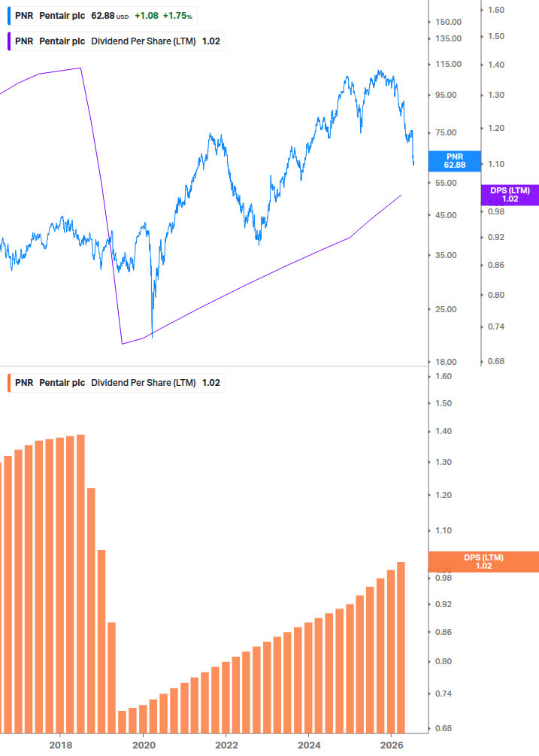539x756 pixels.
Task: Click 0.92 on the lower bar chart axis
Action: coord(444,604)
